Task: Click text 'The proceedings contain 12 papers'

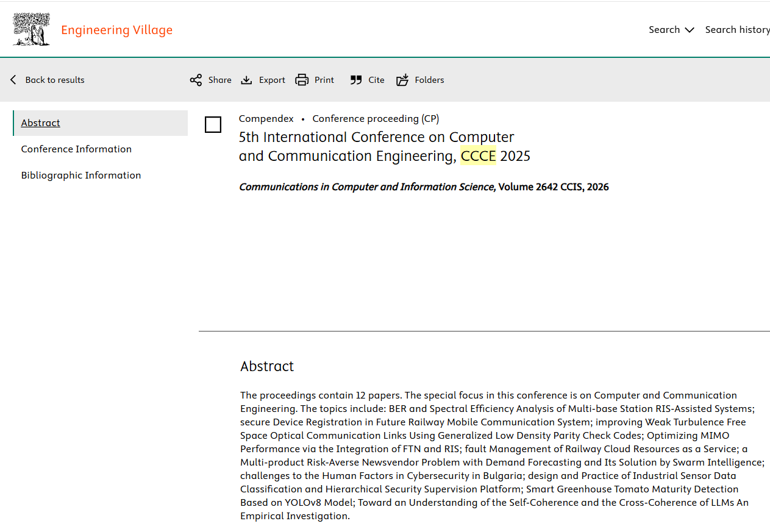Action: (321, 395)
